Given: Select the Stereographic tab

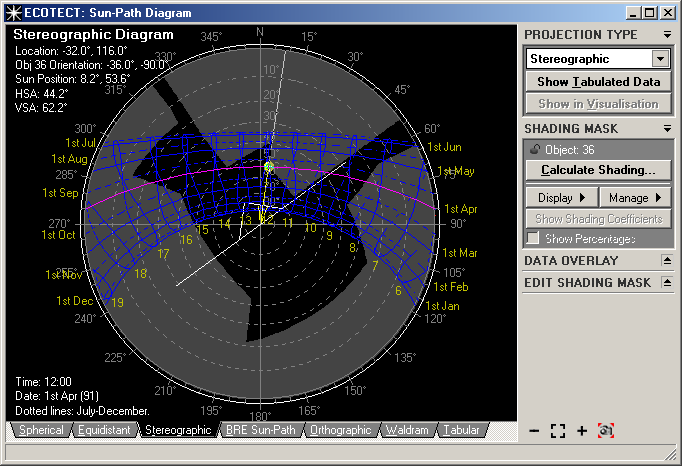Looking at the screenshot, I should 178,430.
